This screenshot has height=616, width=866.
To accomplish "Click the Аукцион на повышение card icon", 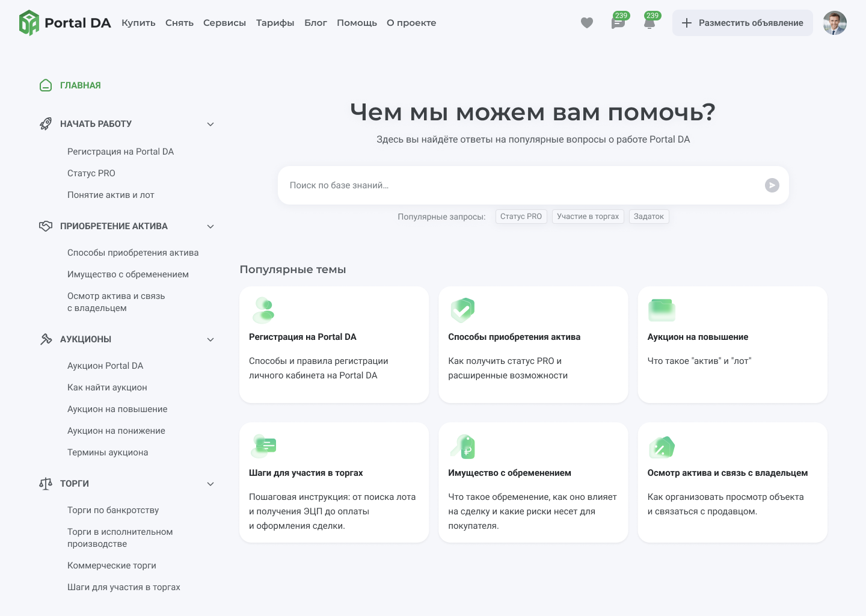I will pos(662,310).
